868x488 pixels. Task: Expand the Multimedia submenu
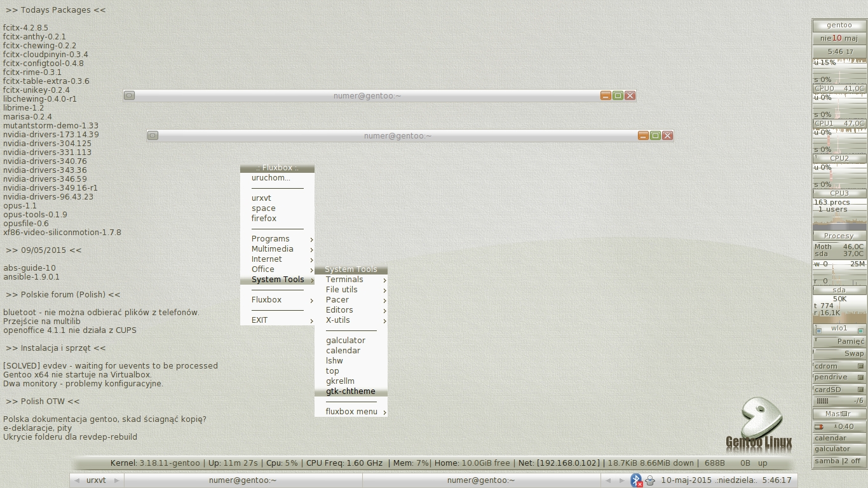click(x=277, y=249)
